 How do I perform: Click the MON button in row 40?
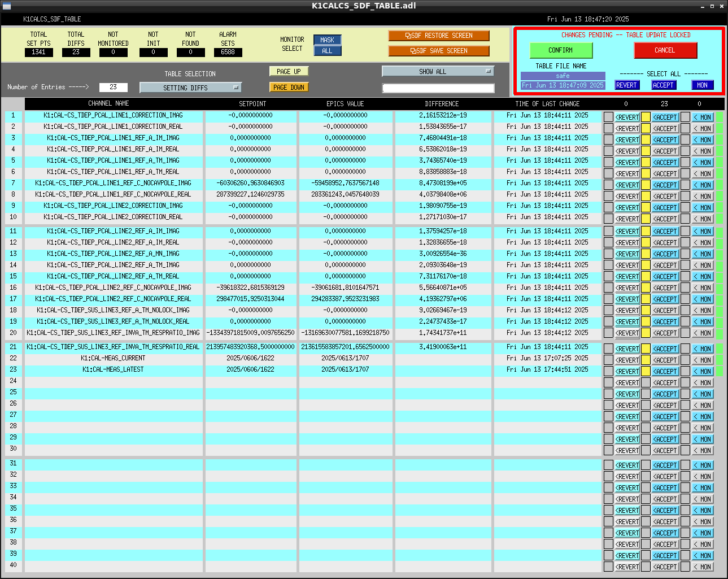coord(703,567)
